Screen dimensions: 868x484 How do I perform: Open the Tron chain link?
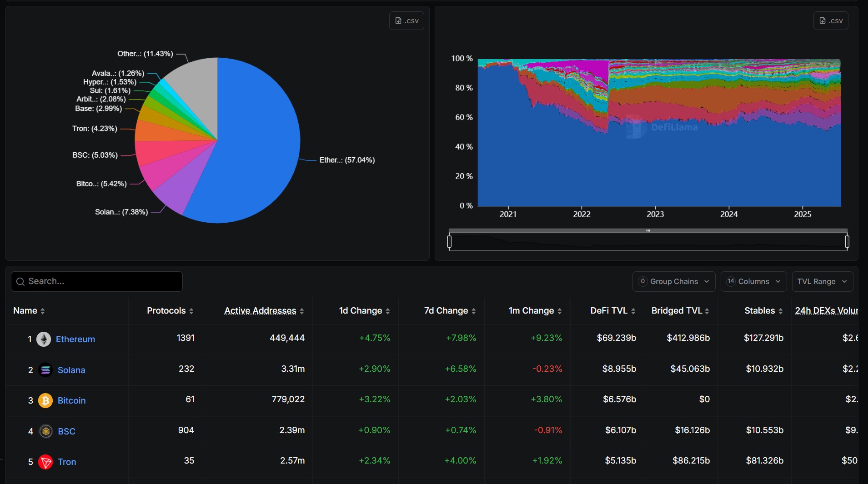coord(67,462)
